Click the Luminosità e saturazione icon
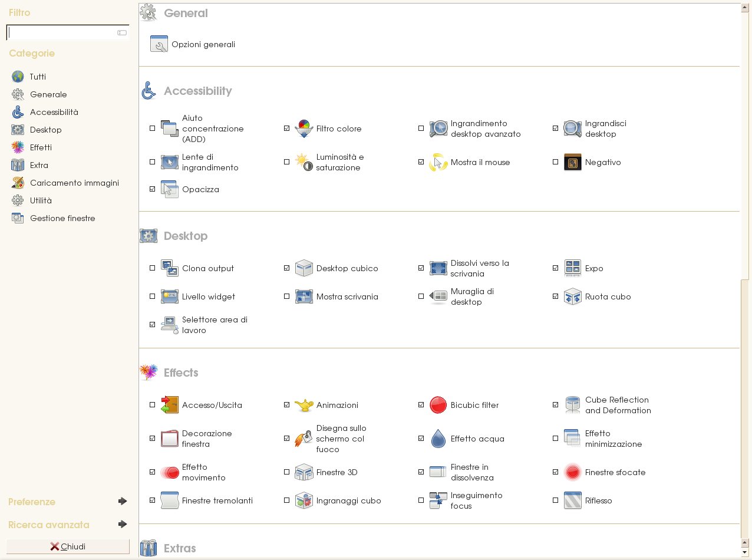The width and height of the screenshot is (752, 560). (x=304, y=162)
